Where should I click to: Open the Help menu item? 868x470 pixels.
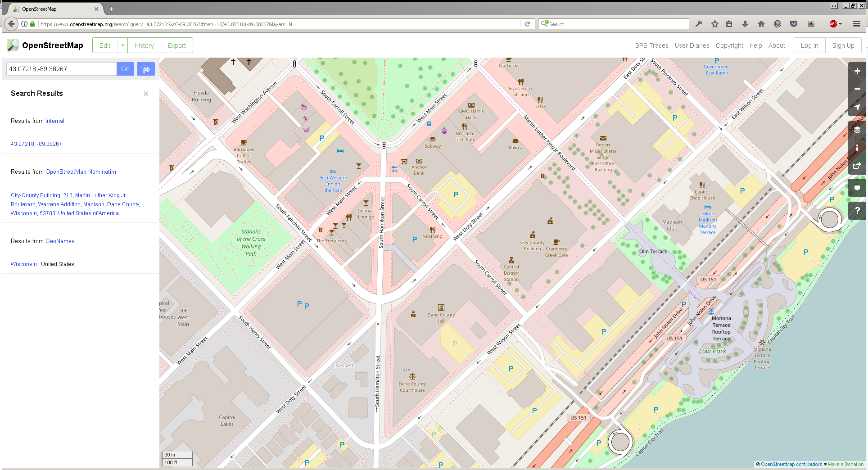tap(755, 45)
